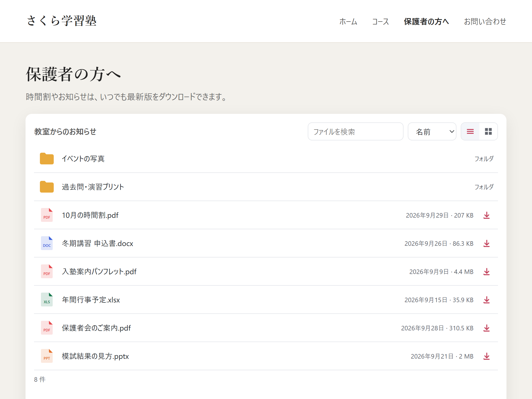Click the 8 件 item count

point(40,379)
